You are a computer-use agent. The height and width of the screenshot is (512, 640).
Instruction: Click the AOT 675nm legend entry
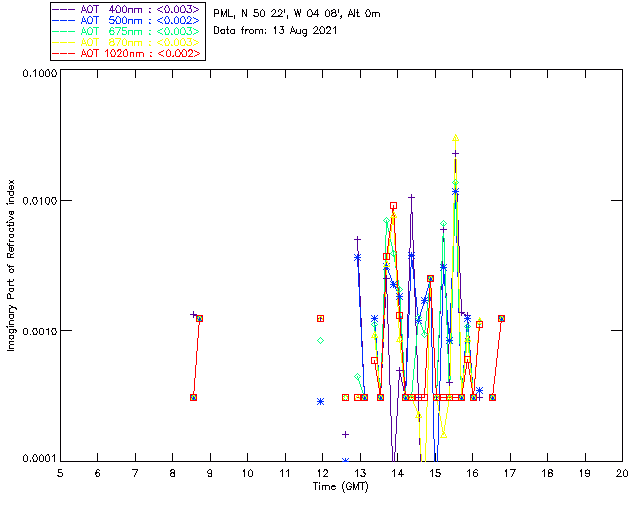pos(126,31)
